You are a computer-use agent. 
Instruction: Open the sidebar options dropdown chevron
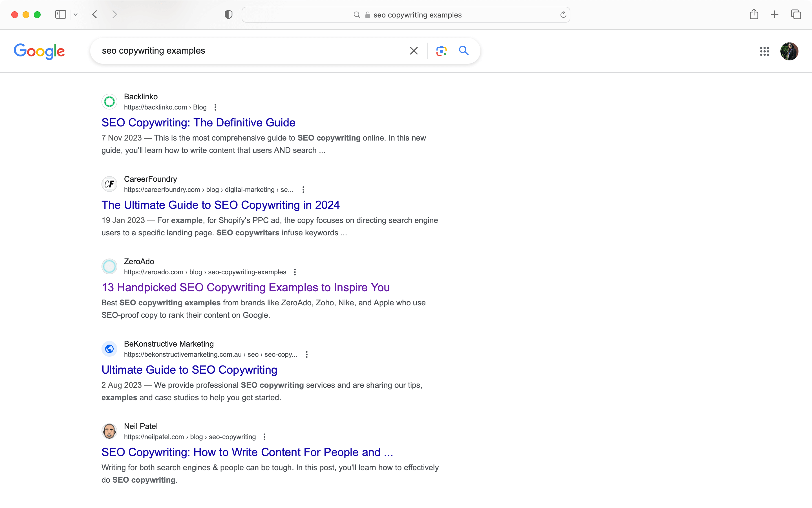tap(76, 14)
